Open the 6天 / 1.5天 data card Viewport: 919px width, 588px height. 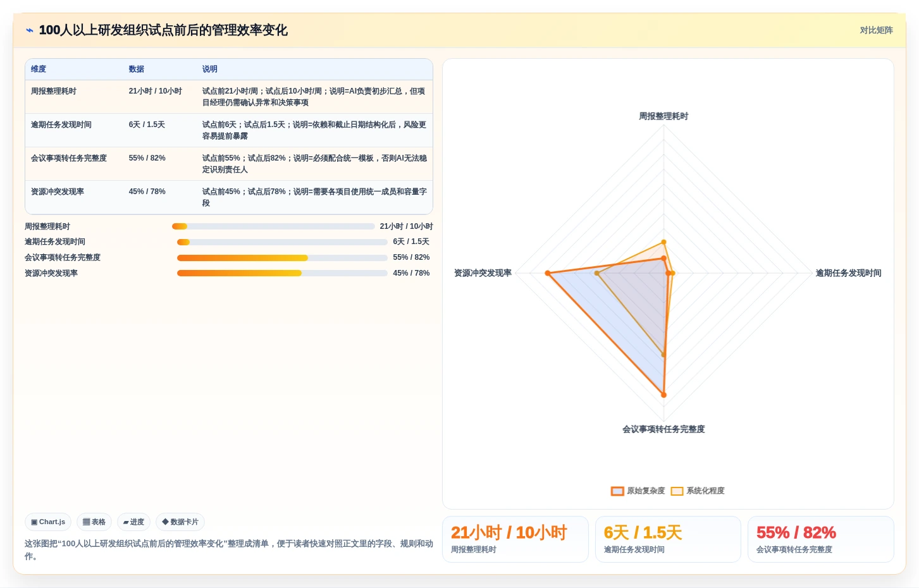tap(668, 539)
